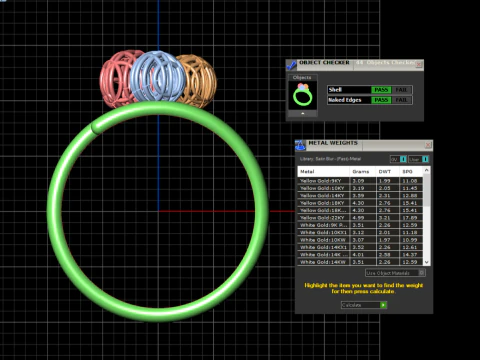This screenshot has width=480, height=360.
Task: Click the metal list scrollbar thumb
Action: click(426, 191)
